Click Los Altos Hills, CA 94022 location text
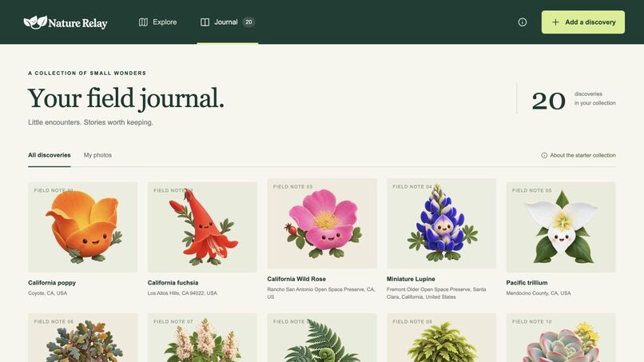 182,293
